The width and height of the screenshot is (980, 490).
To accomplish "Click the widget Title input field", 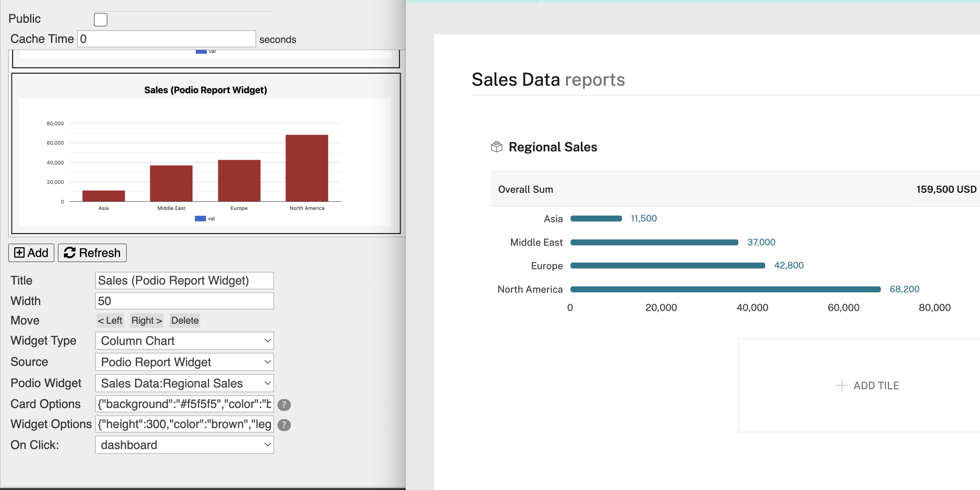I will [185, 280].
